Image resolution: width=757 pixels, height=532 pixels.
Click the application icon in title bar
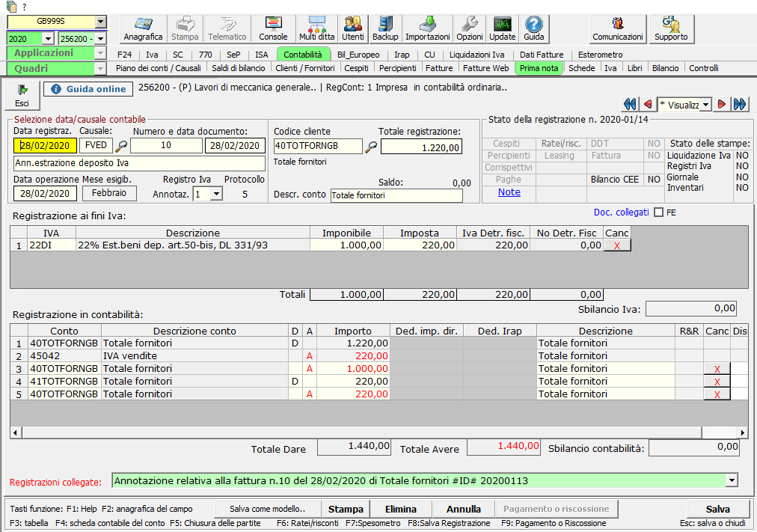click(10, 6)
